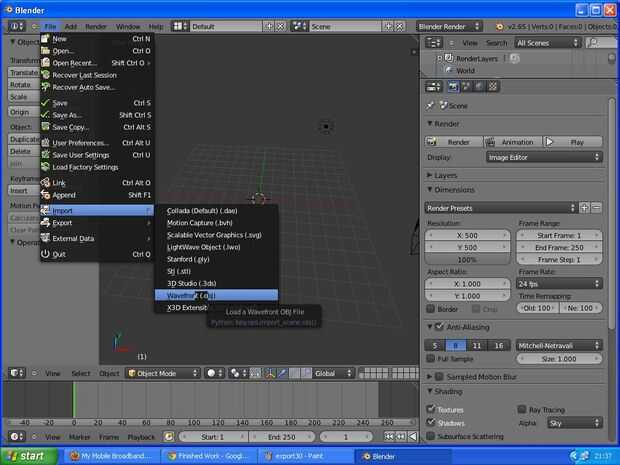Click the green timeline current frame marker
Screen dimensions: 620x465
[74, 399]
